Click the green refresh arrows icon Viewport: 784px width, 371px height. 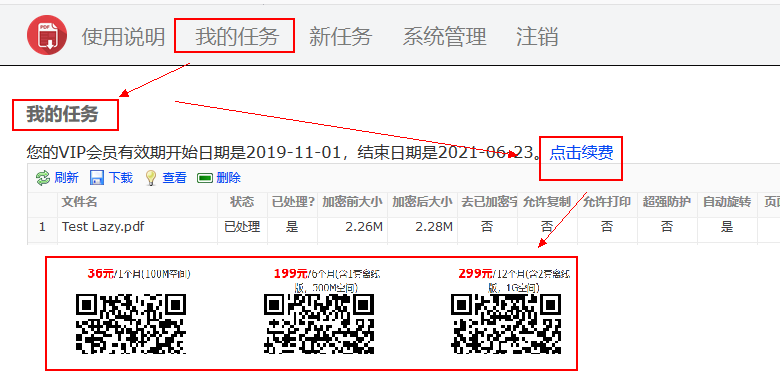pos(43,178)
